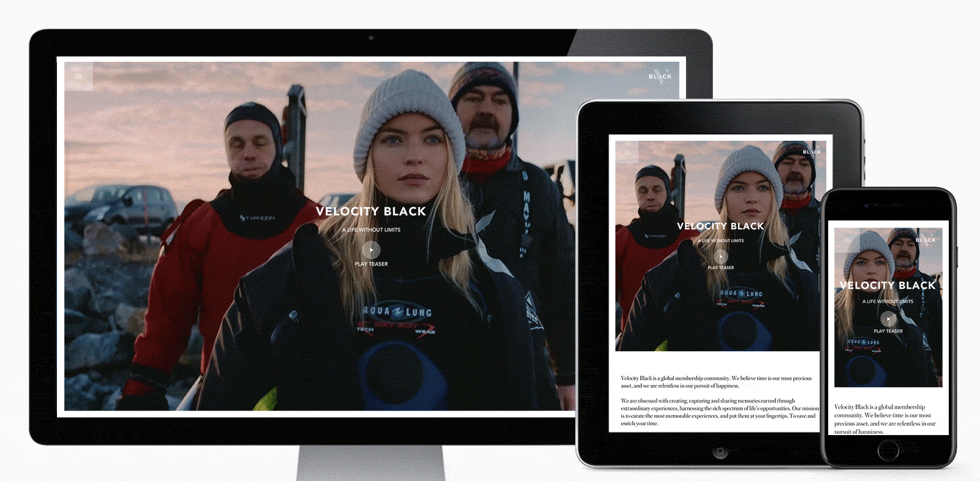Viewport: 980px width, 481px height.
Task: Play the teaser video on the phone
Action: point(888,319)
